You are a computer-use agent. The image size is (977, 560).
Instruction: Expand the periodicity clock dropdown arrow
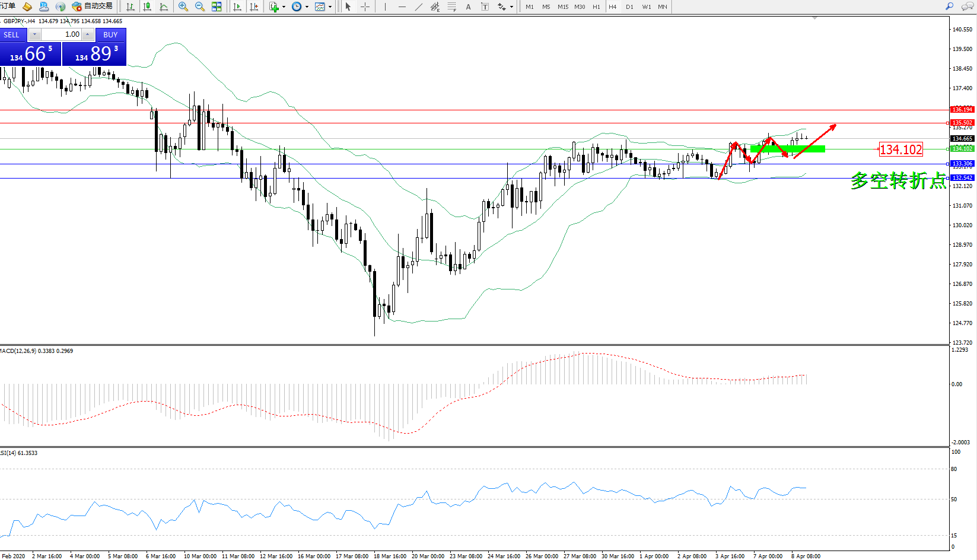pyautogui.click(x=307, y=7)
